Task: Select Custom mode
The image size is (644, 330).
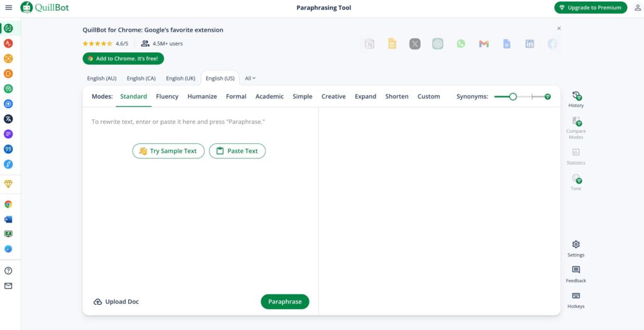Action: pyautogui.click(x=429, y=96)
